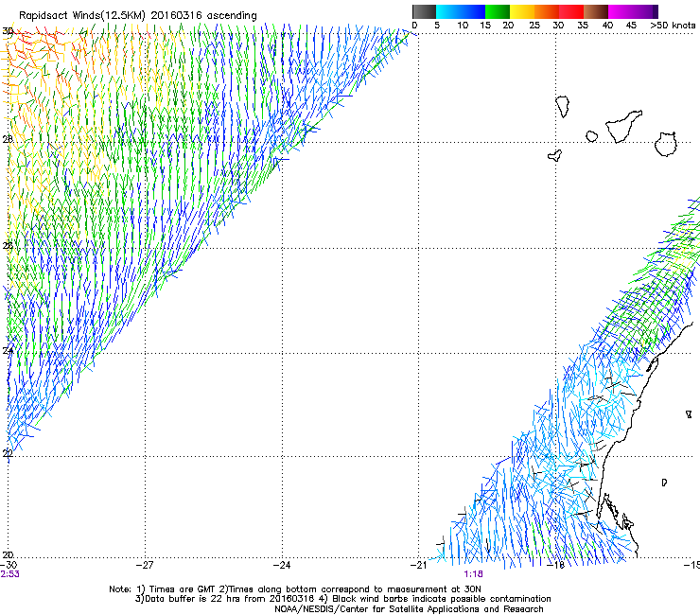Click the legend value '10'

point(463,26)
